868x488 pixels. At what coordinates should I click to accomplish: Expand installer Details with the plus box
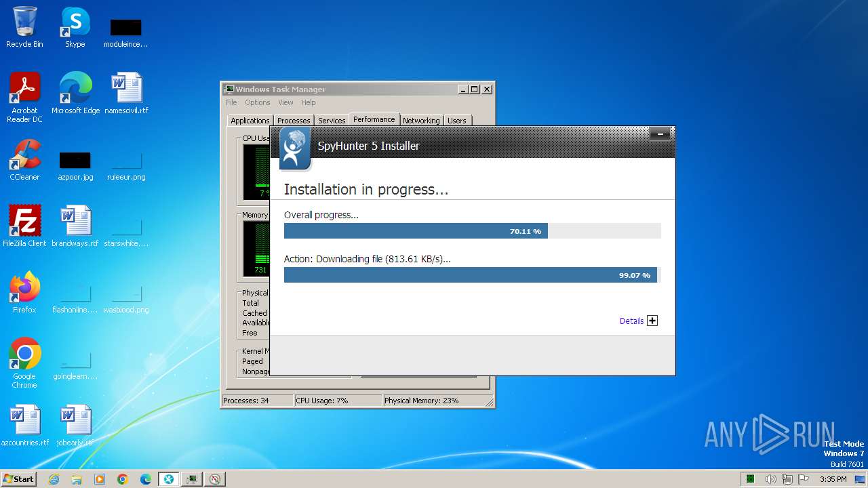click(652, 321)
